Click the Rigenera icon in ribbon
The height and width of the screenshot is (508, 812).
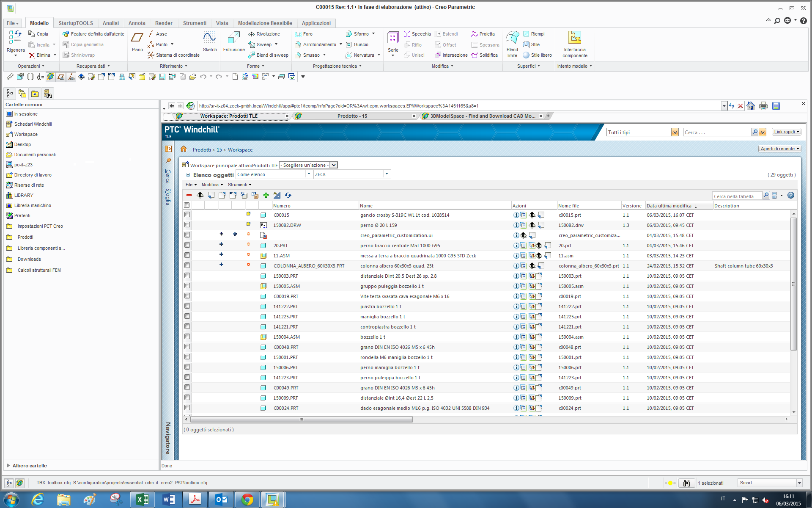15,39
